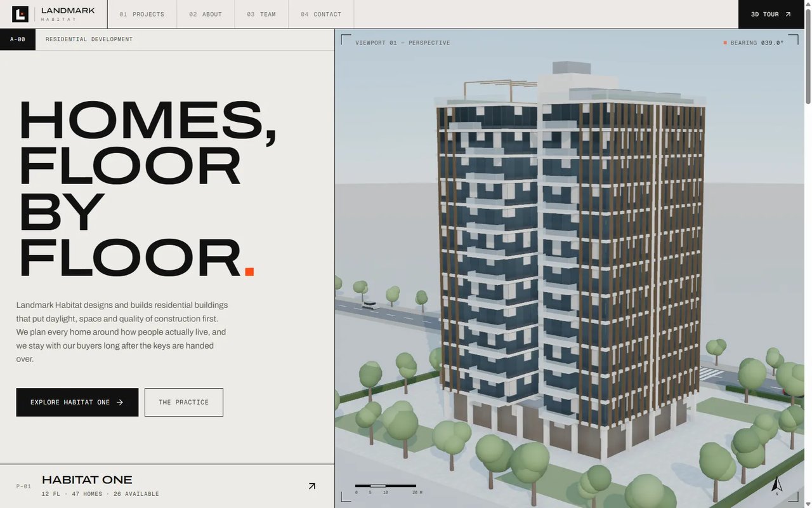The height and width of the screenshot is (508, 812).
Task: Click the north compass arrow icon
Action: 776,486
